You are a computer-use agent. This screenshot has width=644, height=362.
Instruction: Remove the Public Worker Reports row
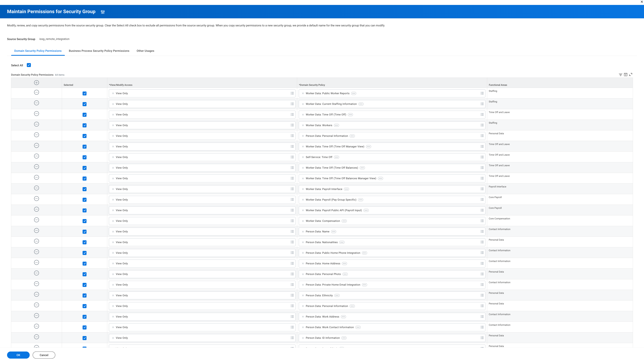tap(36, 92)
